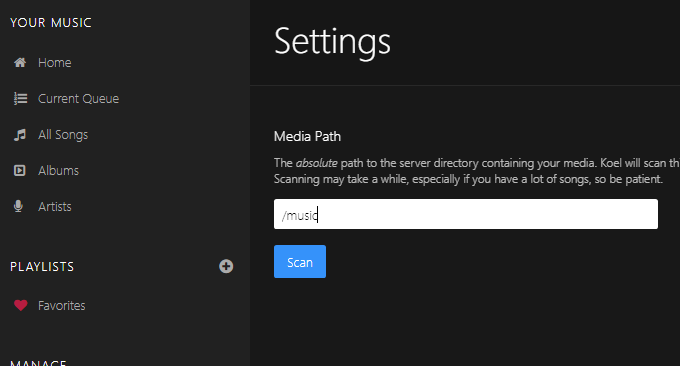Click the red heart Favorites icon
The image size is (680, 366).
(20, 305)
